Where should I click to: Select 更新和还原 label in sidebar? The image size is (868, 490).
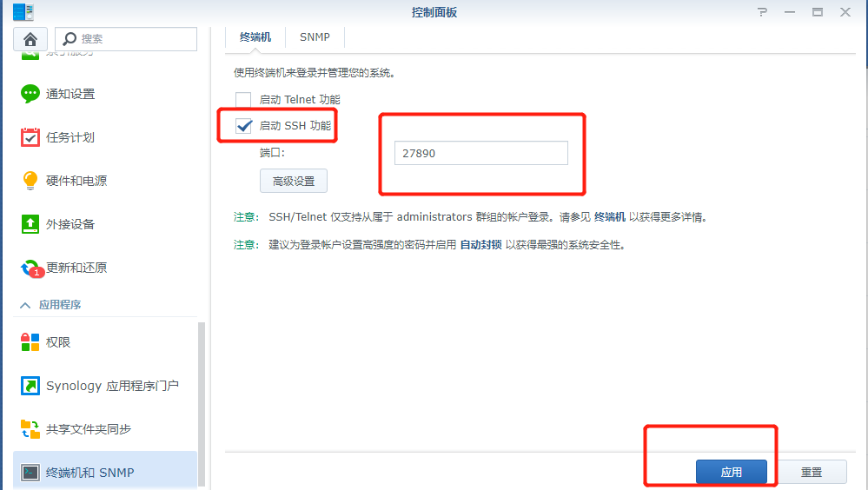tap(76, 268)
